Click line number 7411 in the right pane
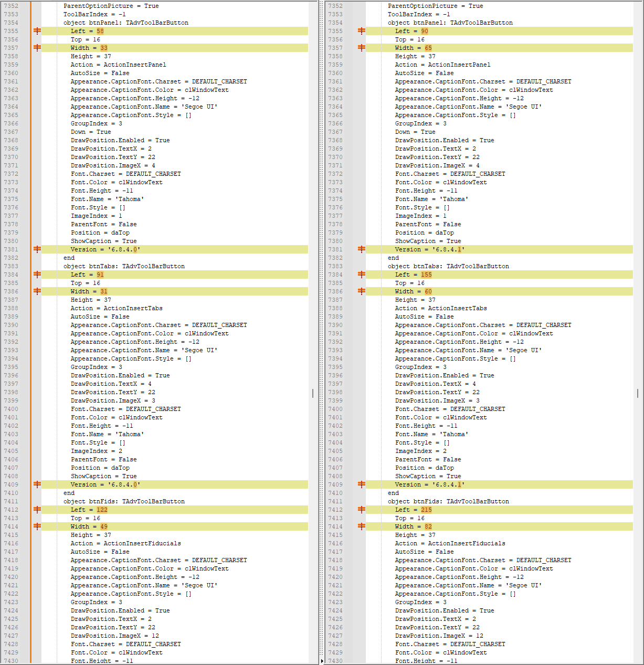Image resolution: width=644 pixels, height=665 pixels. coord(335,501)
